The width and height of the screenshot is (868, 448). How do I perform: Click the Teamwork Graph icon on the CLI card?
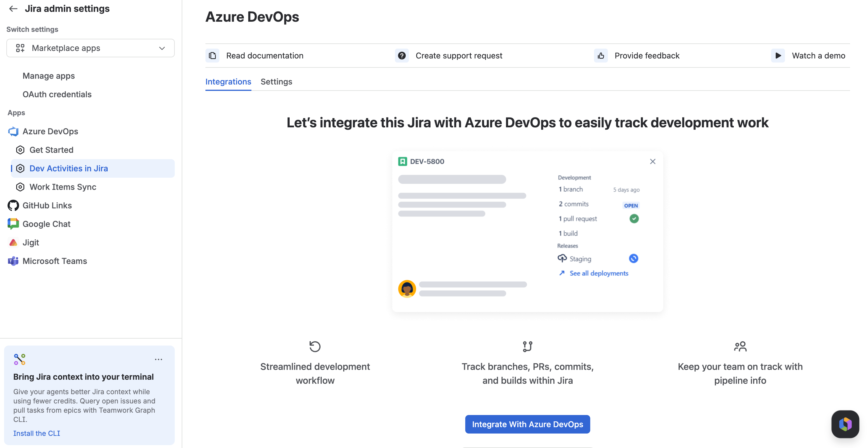20,360
